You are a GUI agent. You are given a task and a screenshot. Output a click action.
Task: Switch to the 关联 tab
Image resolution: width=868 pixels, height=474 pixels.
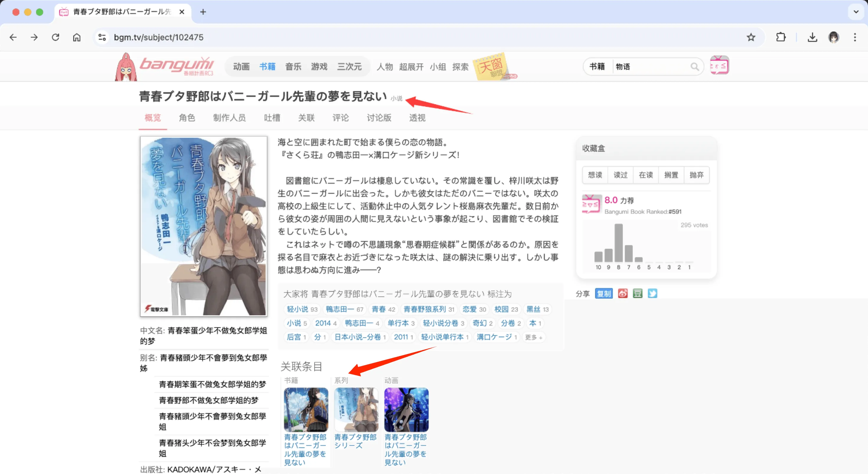pyautogui.click(x=306, y=118)
